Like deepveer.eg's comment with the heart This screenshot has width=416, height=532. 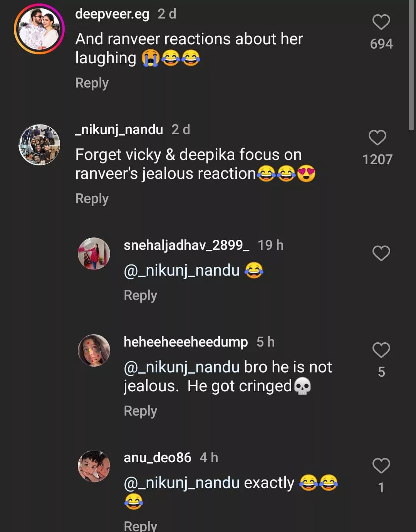coord(381,22)
